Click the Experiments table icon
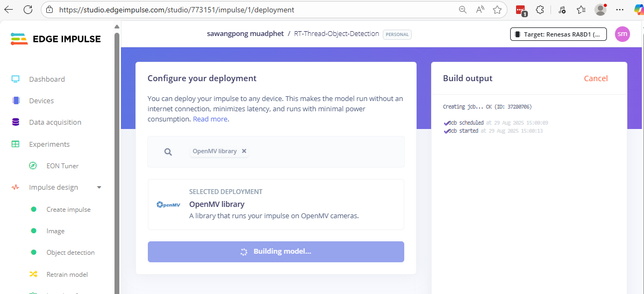Screen dimensions: 644x294 pyautogui.click(x=16, y=144)
